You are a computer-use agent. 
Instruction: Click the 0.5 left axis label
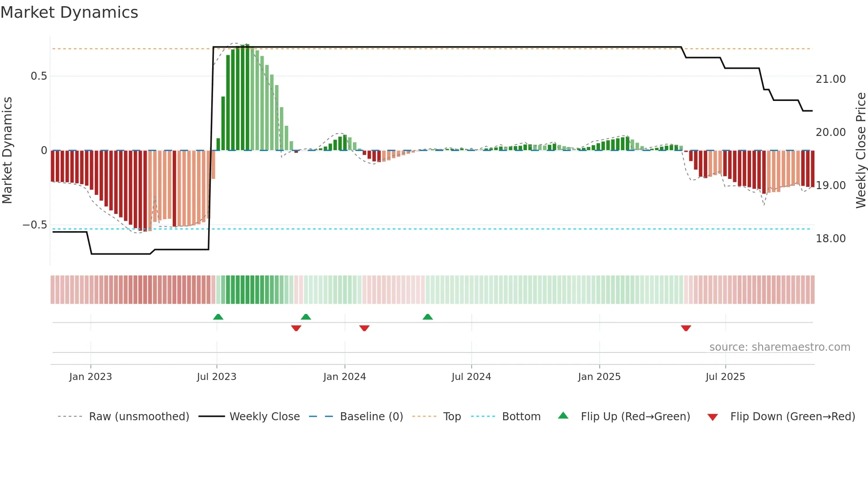pos(39,76)
